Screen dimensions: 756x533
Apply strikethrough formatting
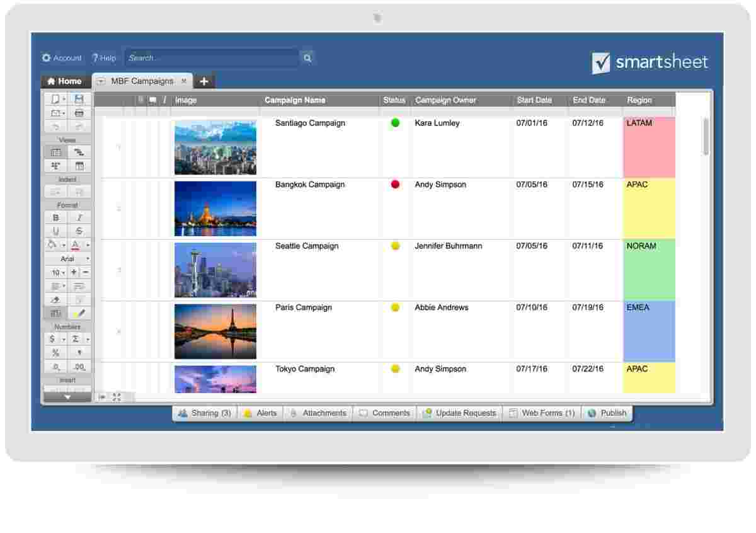click(x=79, y=231)
